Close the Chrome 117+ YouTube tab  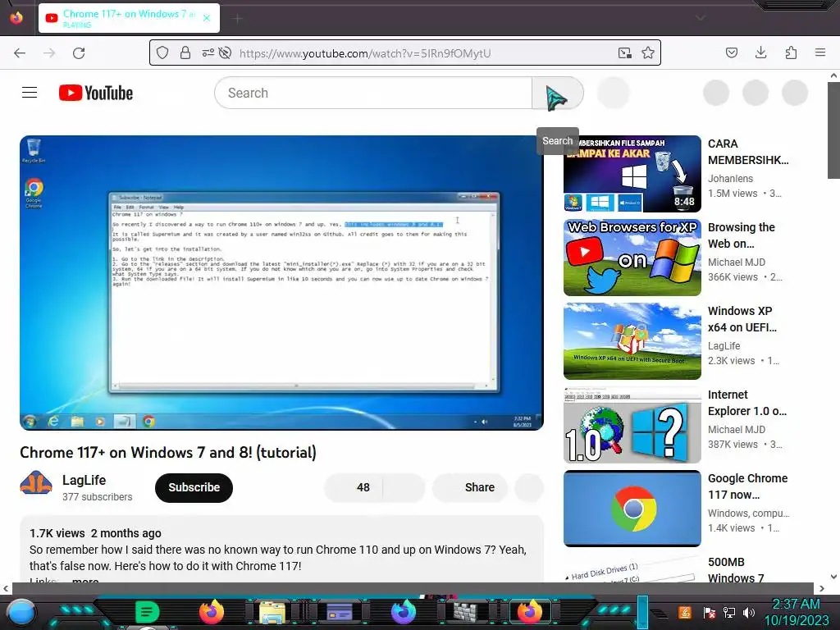207,18
